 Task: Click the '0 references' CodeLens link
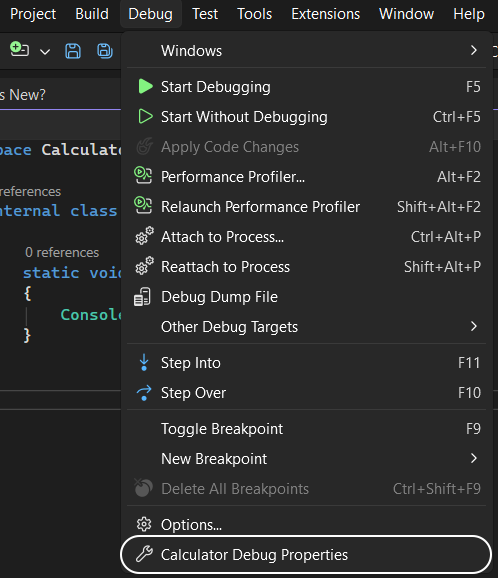[x=62, y=253]
